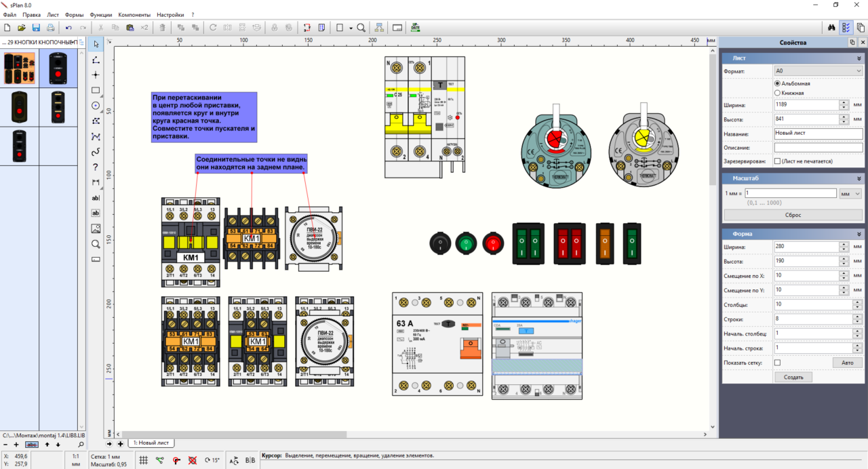Image resolution: width=868 pixels, height=469 pixels.
Task: Click the Save diskette icon
Action: (x=36, y=28)
